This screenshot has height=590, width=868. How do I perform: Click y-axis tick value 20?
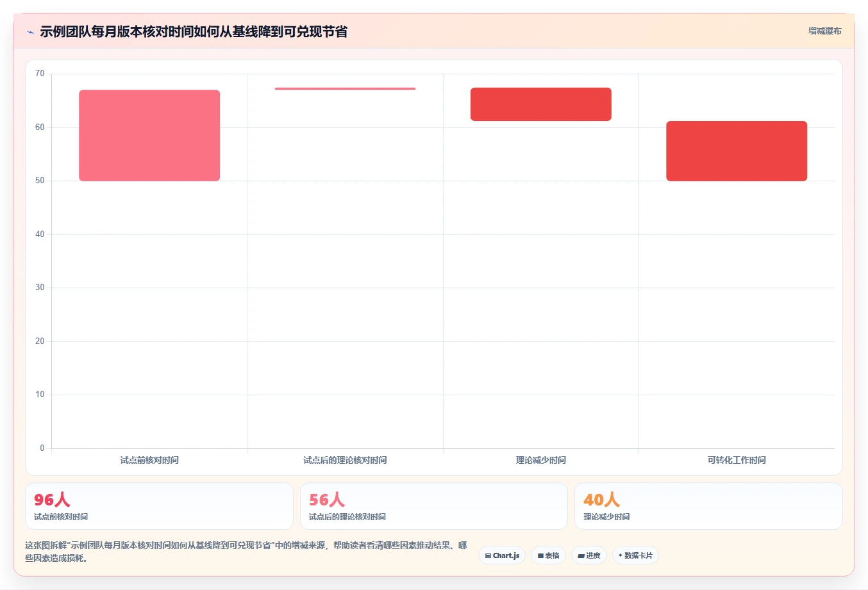[x=40, y=341]
